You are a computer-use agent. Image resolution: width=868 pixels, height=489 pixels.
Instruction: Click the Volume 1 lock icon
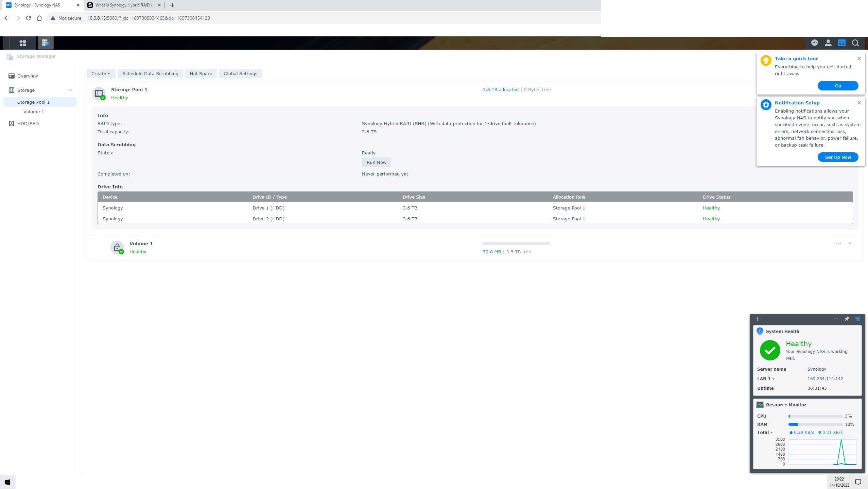[x=117, y=248]
